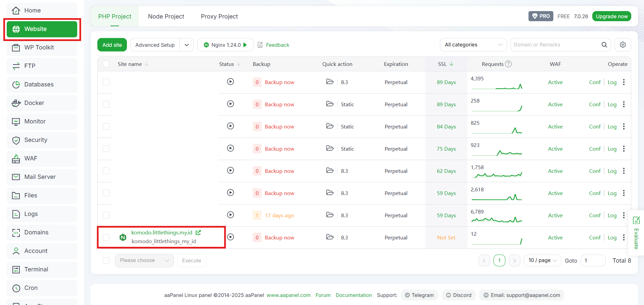
Task: Expand Advanced Setup dropdown arrow
Action: click(187, 45)
